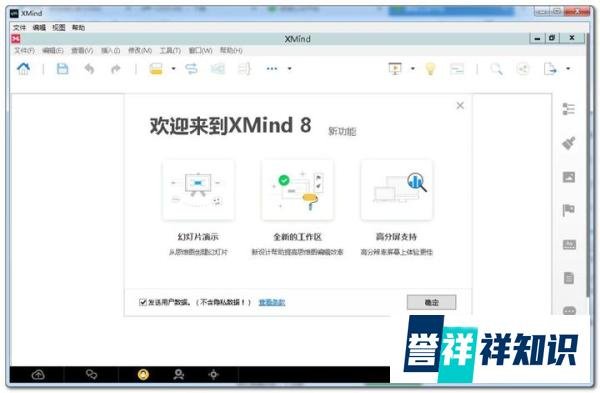The image size is (600, 393).
Task: Open the 窗口(W) menu
Action: click(201, 51)
